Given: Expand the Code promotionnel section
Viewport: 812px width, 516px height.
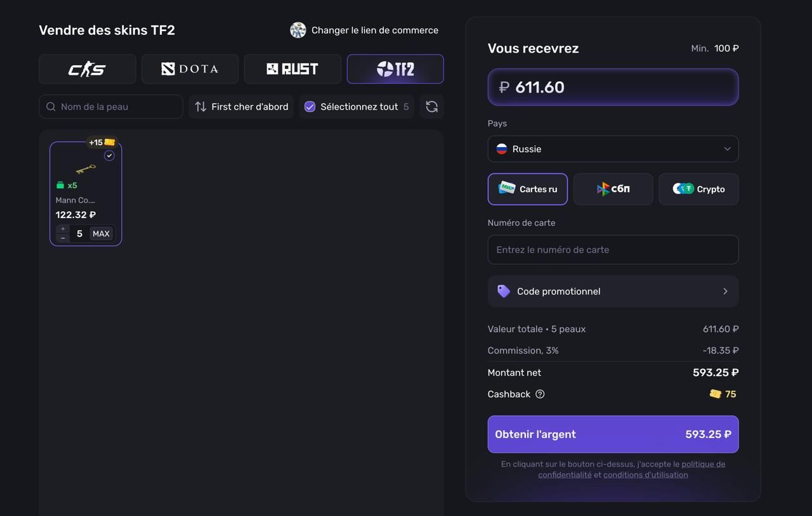Looking at the screenshot, I should tap(613, 291).
